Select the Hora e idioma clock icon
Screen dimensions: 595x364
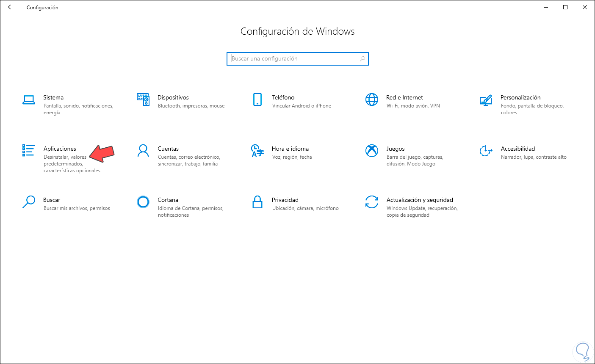257,151
